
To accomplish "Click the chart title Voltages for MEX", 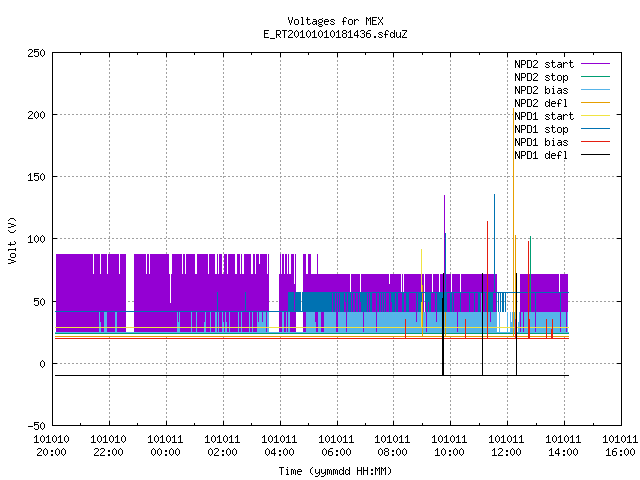I will 335,21.
